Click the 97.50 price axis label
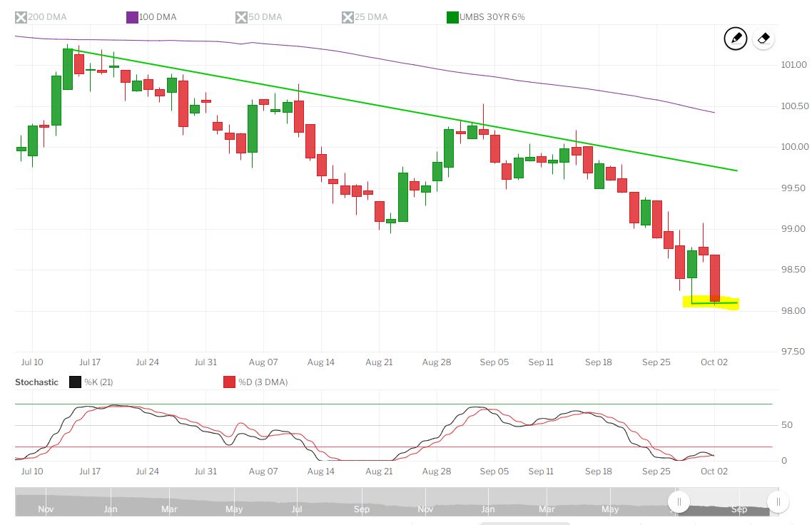This screenshot has width=812, height=525. pyautogui.click(x=793, y=352)
